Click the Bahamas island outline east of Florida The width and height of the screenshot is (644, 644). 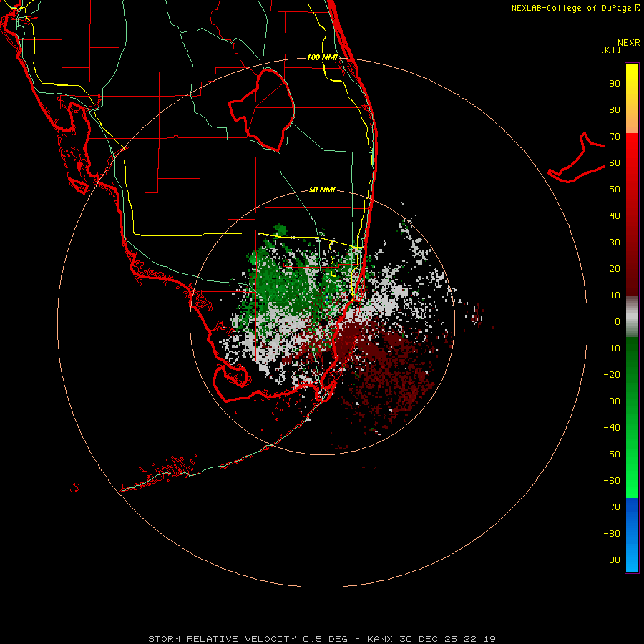coord(577,157)
